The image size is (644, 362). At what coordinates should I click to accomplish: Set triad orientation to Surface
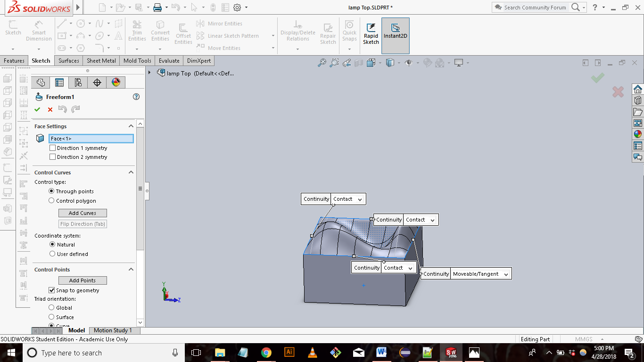pyautogui.click(x=52, y=317)
